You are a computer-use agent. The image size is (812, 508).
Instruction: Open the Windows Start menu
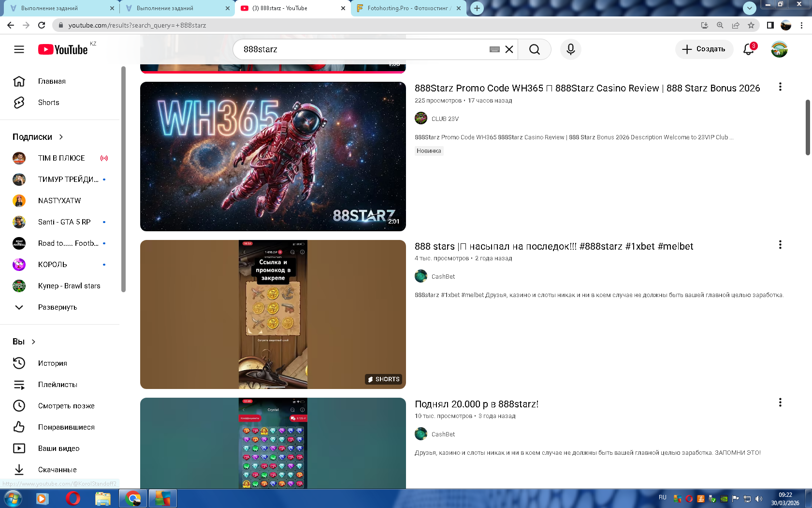point(12,498)
